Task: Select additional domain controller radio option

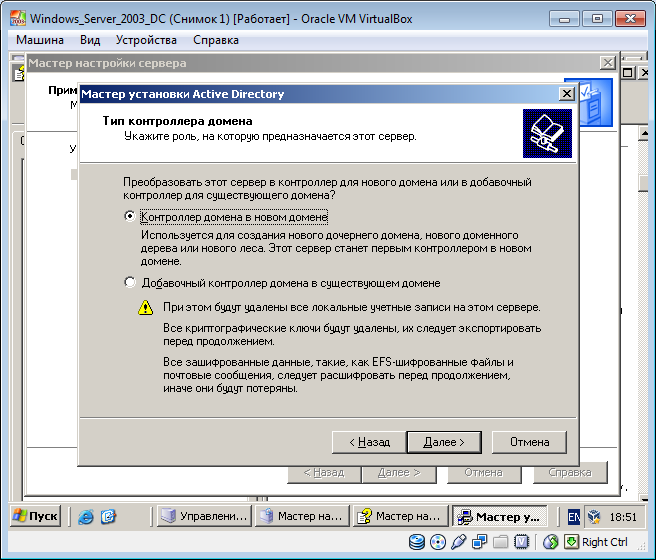Action: 130,282
